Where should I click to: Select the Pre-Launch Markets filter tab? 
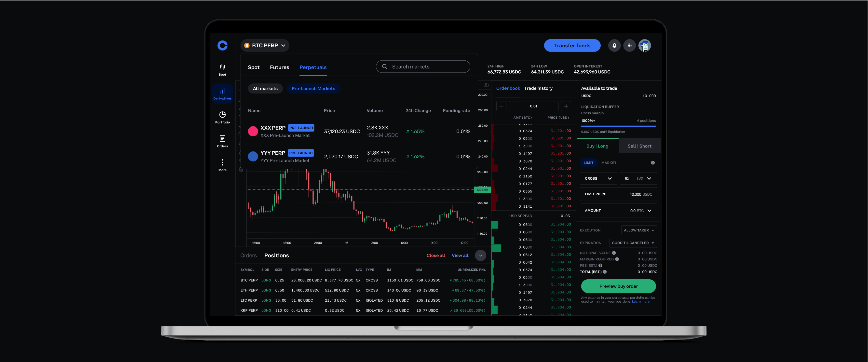coord(313,89)
